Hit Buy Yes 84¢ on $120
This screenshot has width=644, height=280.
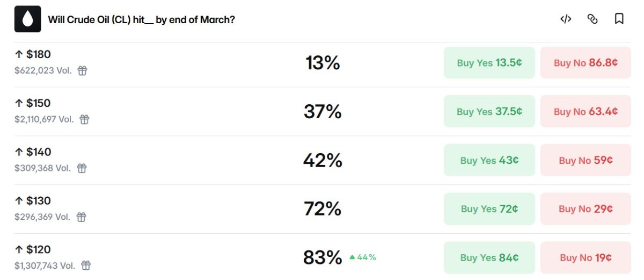click(489, 258)
